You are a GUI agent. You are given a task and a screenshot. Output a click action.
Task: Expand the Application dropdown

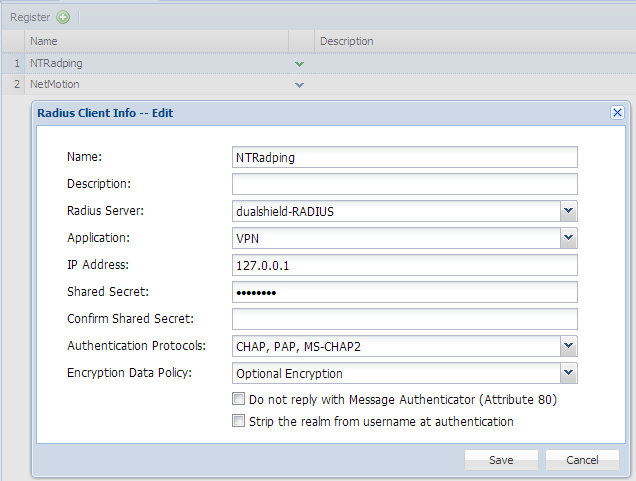click(568, 238)
